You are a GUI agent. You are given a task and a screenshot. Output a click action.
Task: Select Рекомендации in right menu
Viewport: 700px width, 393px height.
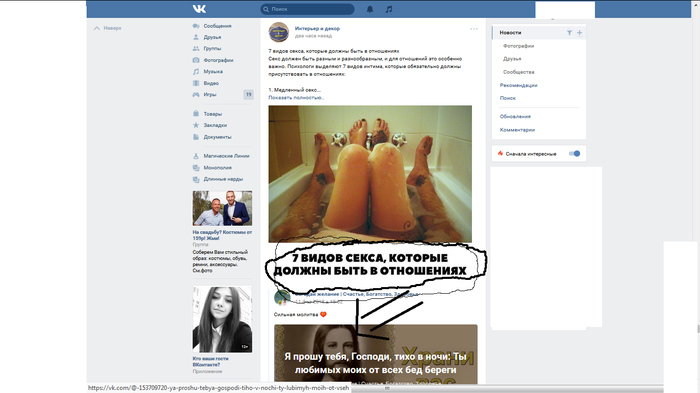coord(518,85)
